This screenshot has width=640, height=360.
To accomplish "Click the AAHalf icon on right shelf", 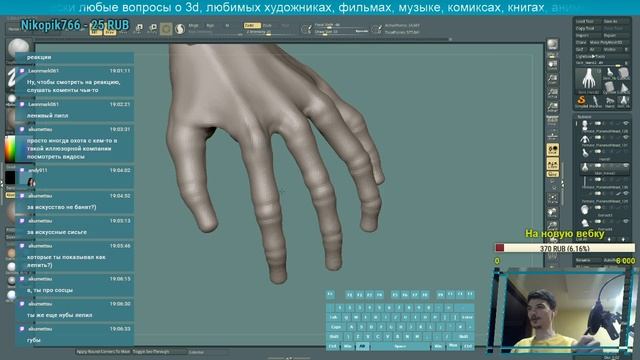I will tap(552, 107).
